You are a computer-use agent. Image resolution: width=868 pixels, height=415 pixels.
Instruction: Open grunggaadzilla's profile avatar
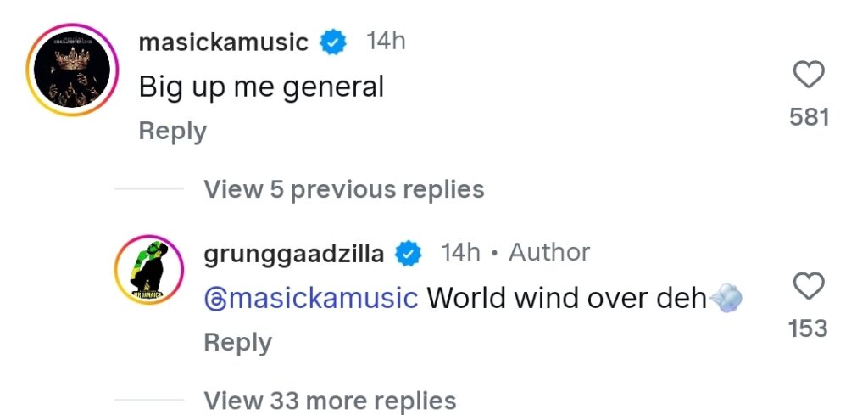tap(148, 270)
